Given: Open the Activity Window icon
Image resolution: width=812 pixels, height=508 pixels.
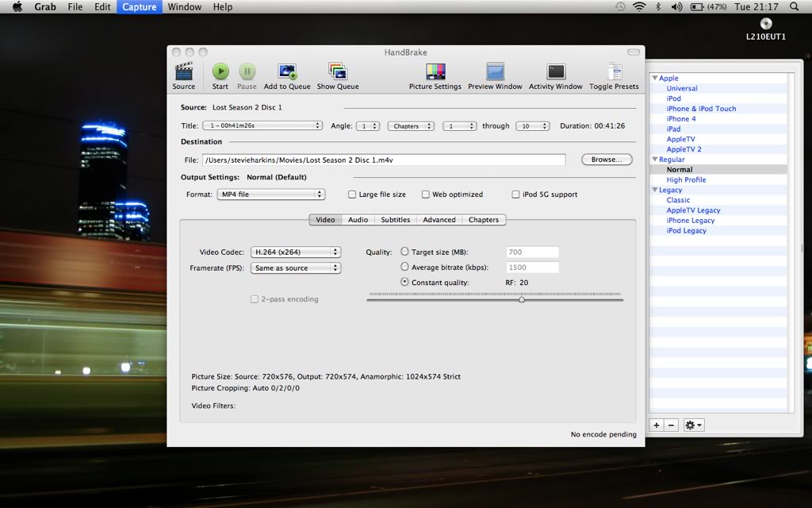Looking at the screenshot, I should pos(556,71).
